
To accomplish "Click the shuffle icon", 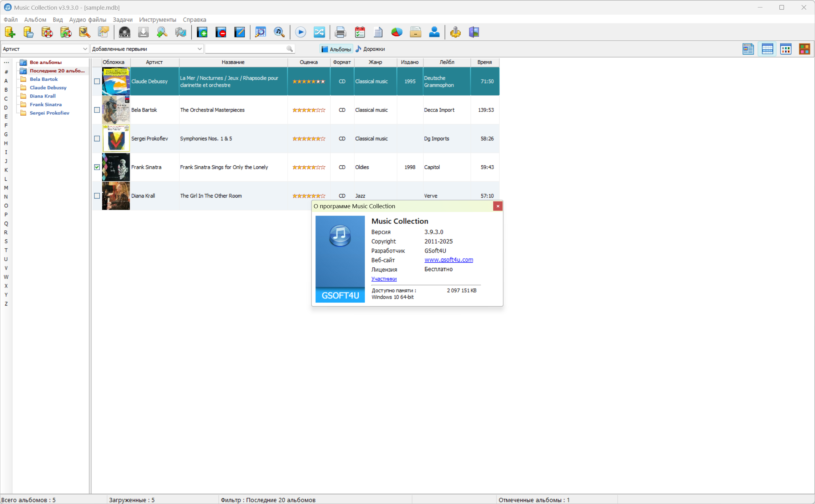I will (x=319, y=32).
